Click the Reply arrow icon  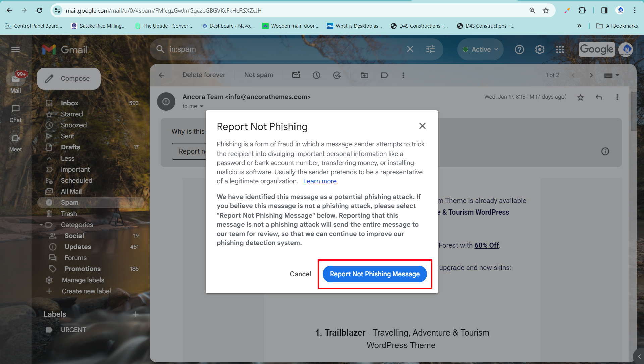tap(599, 97)
